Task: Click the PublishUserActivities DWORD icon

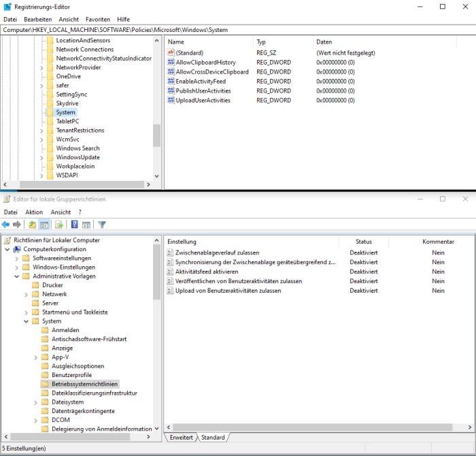Action: tap(171, 91)
